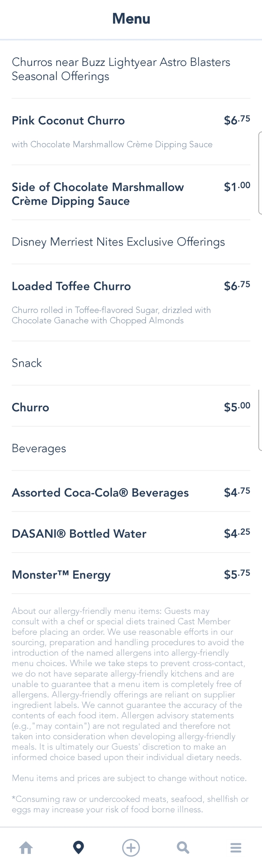Tap Loaded Toffee Churro description text
The width and height of the screenshot is (262, 868).
pos(111,315)
